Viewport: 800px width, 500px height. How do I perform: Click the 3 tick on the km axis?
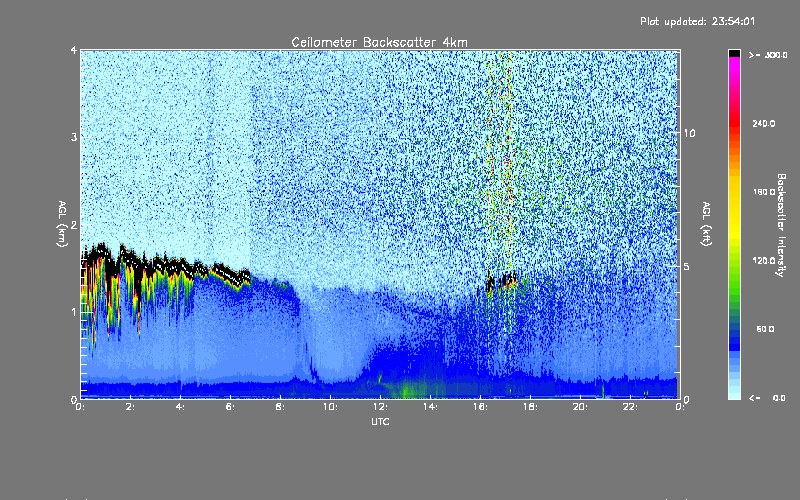coord(74,137)
